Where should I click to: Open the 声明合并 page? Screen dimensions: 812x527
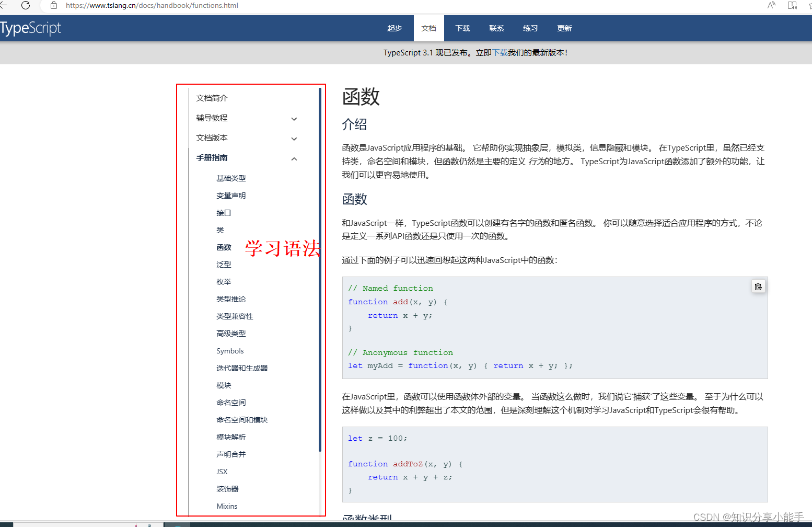[x=231, y=454]
